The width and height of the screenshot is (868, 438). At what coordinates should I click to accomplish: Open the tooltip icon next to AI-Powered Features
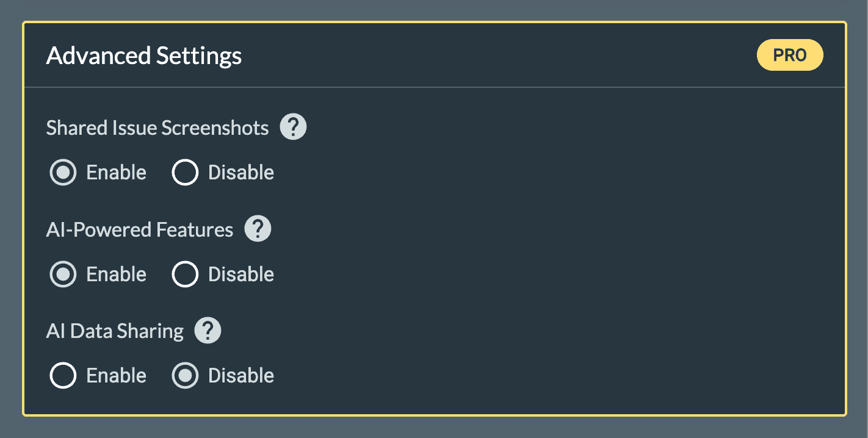point(258,229)
